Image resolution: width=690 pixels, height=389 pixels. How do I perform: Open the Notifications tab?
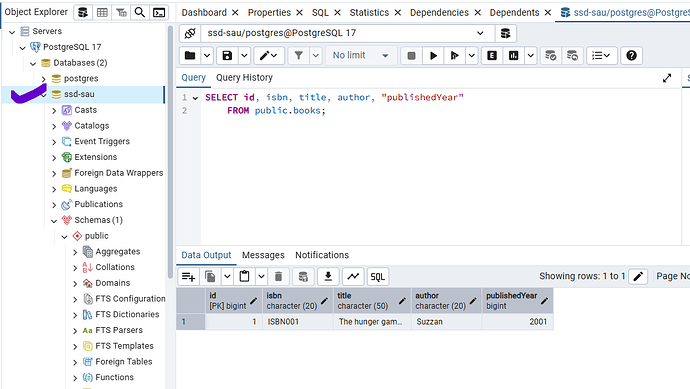322,255
